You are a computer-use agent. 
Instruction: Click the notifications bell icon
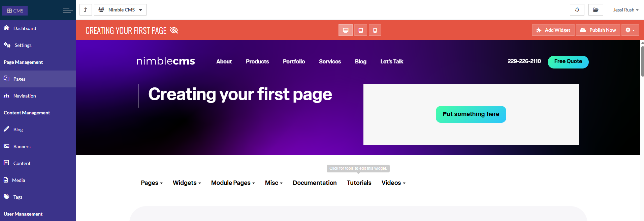577,10
